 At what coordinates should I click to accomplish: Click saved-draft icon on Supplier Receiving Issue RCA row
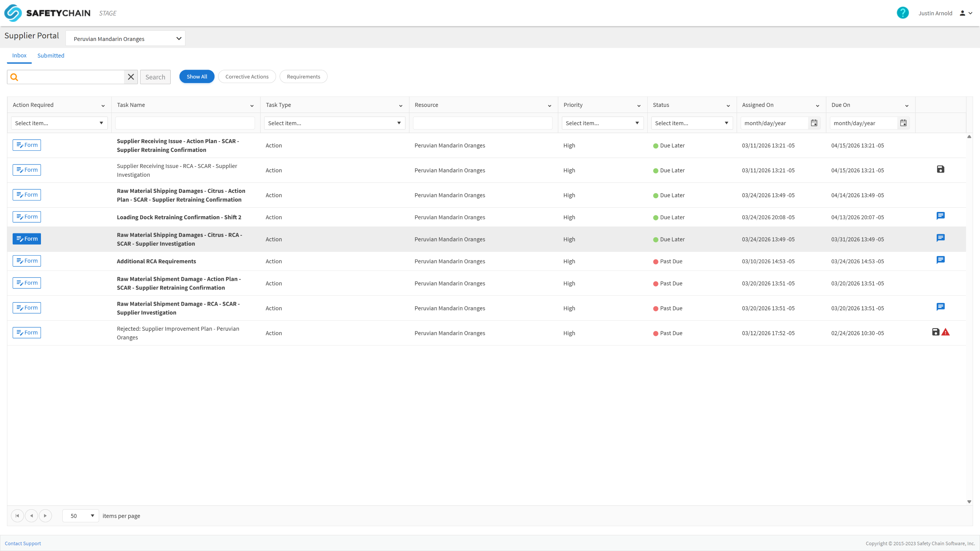click(940, 169)
